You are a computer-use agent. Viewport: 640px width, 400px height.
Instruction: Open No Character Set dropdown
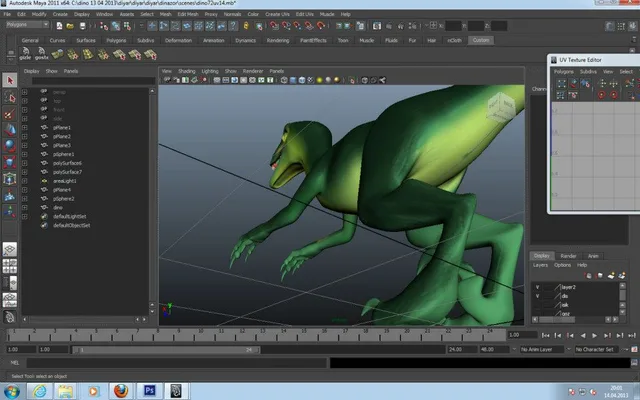pyautogui.click(x=597, y=349)
